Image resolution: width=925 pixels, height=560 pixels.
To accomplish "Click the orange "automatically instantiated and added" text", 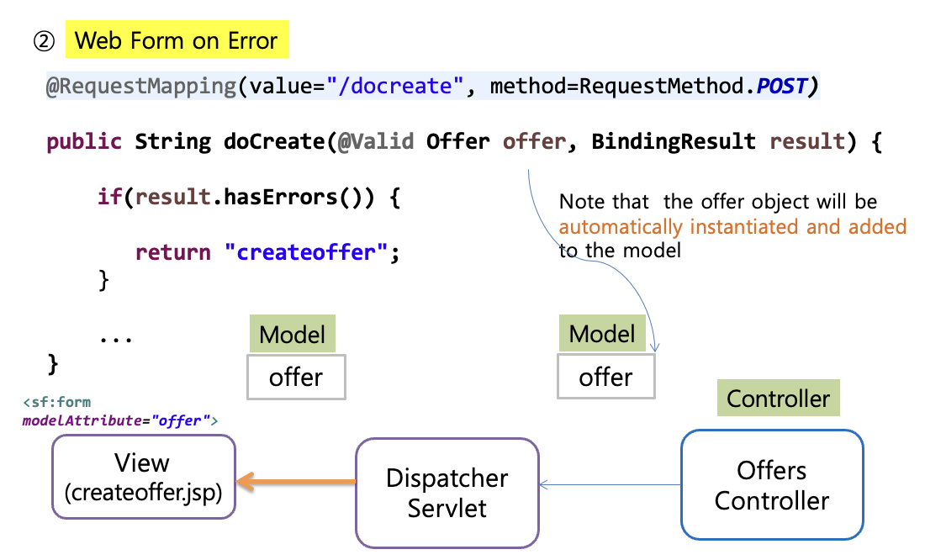I will (x=732, y=226).
